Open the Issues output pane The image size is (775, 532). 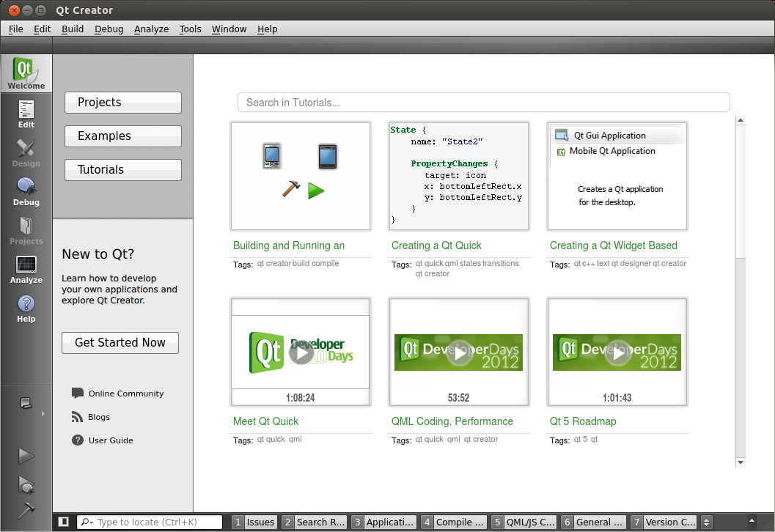point(254,522)
